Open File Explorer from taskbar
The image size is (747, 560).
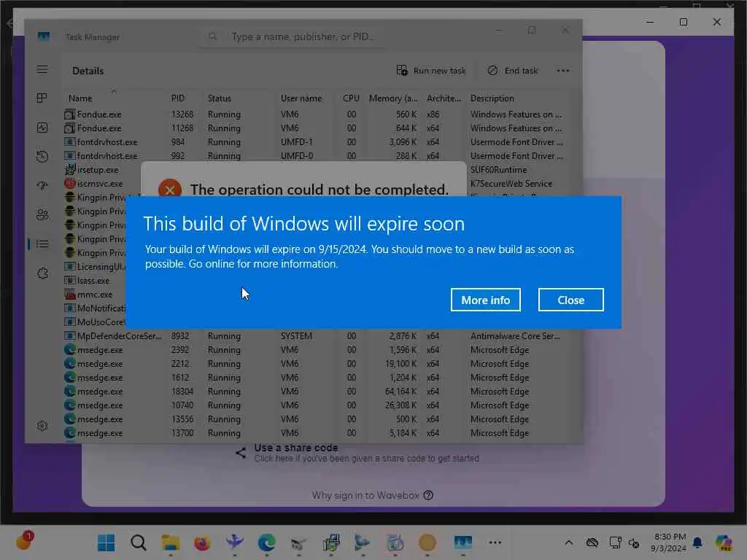point(171,542)
